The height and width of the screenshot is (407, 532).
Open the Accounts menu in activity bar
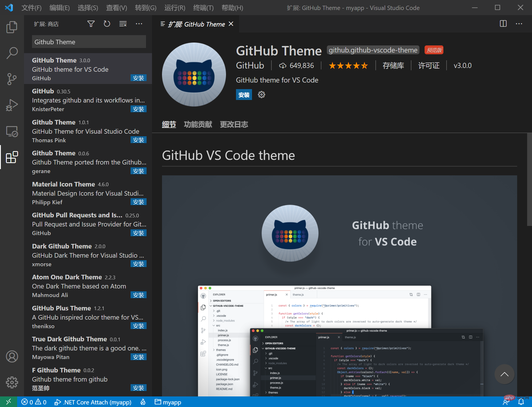click(12, 356)
